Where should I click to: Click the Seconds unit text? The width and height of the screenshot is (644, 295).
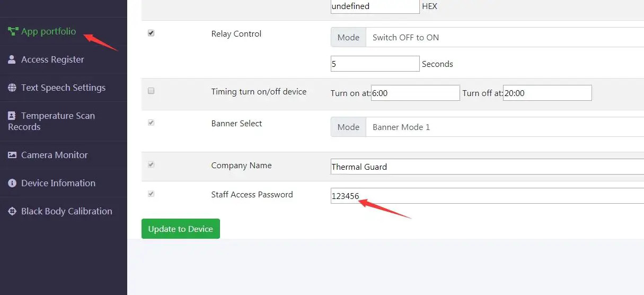click(437, 64)
